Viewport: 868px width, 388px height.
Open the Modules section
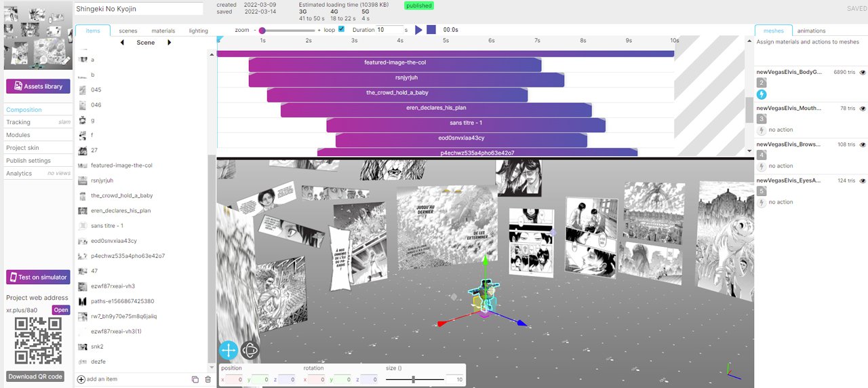pyautogui.click(x=38, y=135)
